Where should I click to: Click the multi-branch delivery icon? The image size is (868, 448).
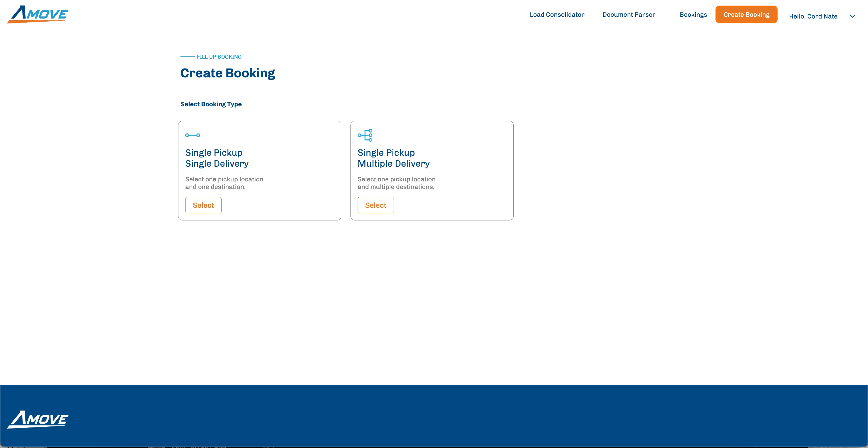(x=365, y=135)
